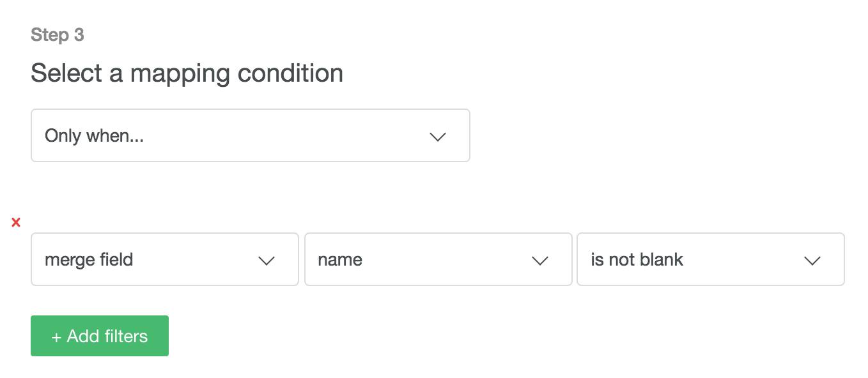Screen dimensions: 868x378
Task: Click the "name" text in middle dropdown
Action: tap(339, 260)
